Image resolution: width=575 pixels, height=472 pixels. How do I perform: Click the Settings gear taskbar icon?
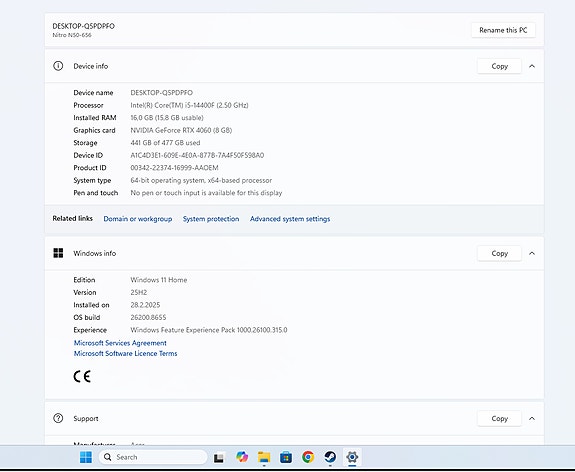pos(352,457)
